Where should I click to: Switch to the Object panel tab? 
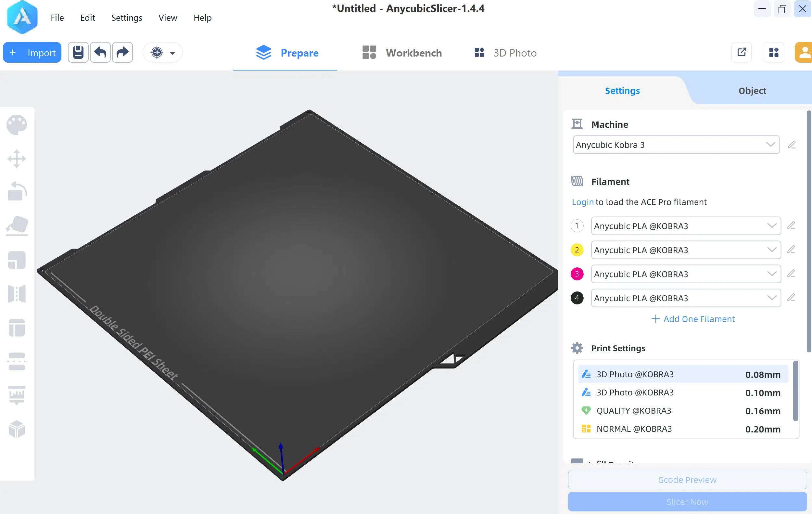tap(752, 90)
